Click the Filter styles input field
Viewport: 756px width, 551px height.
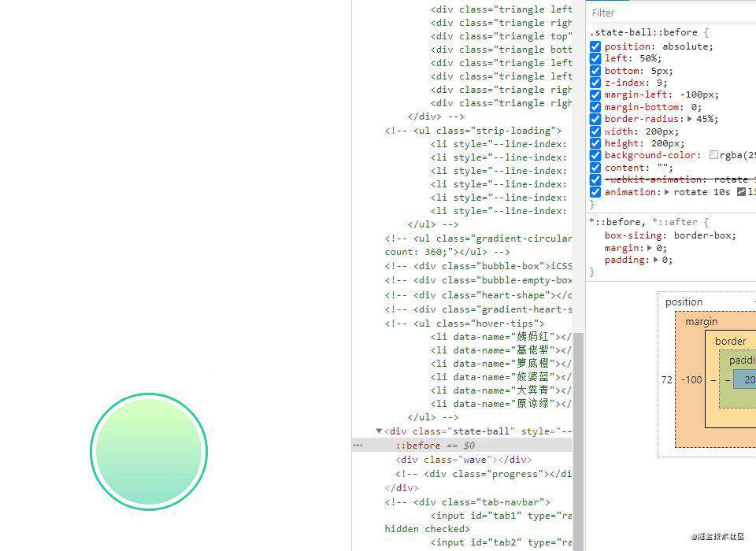[x=673, y=13]
